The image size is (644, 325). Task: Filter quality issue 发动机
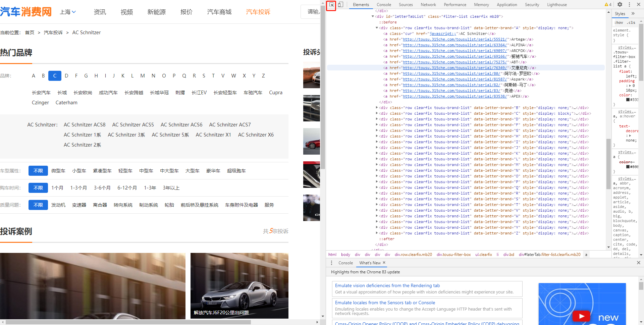(58, 205)
